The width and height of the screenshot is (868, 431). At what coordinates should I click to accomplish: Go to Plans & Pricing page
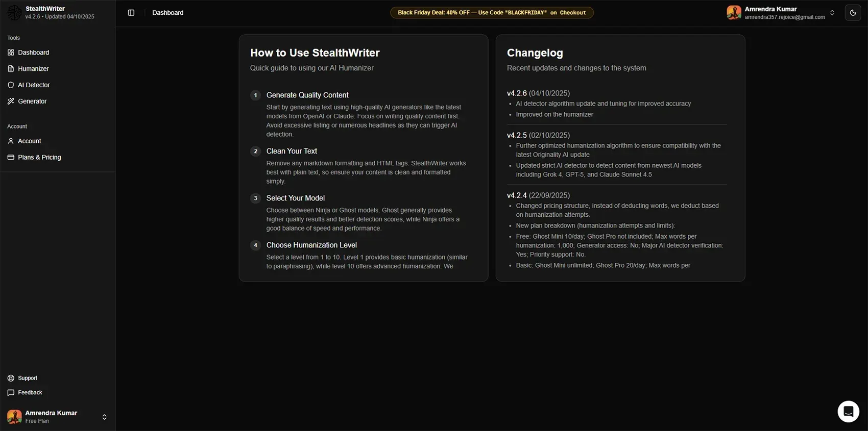[x=39, y=158]
